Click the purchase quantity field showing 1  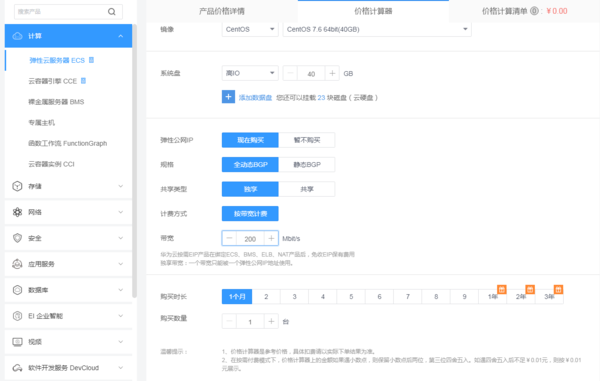[x=250, y=322]
